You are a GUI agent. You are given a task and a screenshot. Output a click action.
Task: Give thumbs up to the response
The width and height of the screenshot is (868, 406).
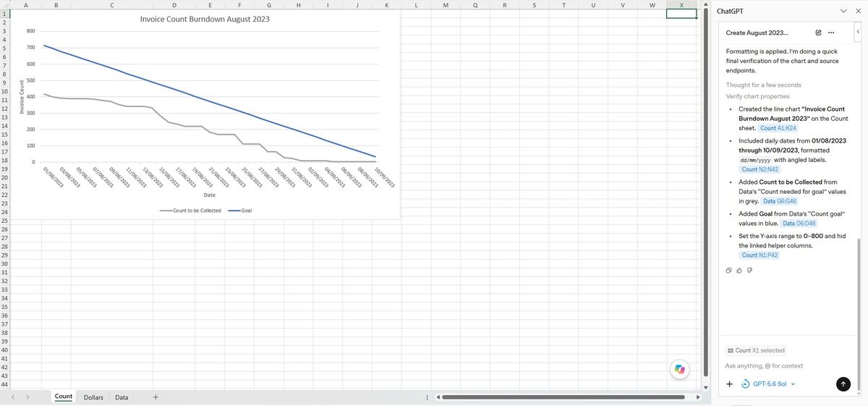click(x=739, y=271)
